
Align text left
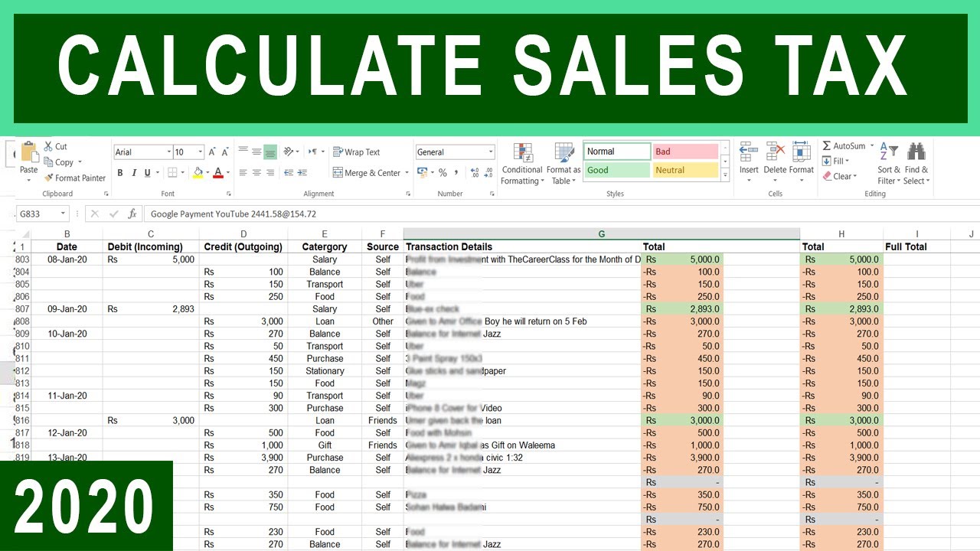click(x=243, y=173)
